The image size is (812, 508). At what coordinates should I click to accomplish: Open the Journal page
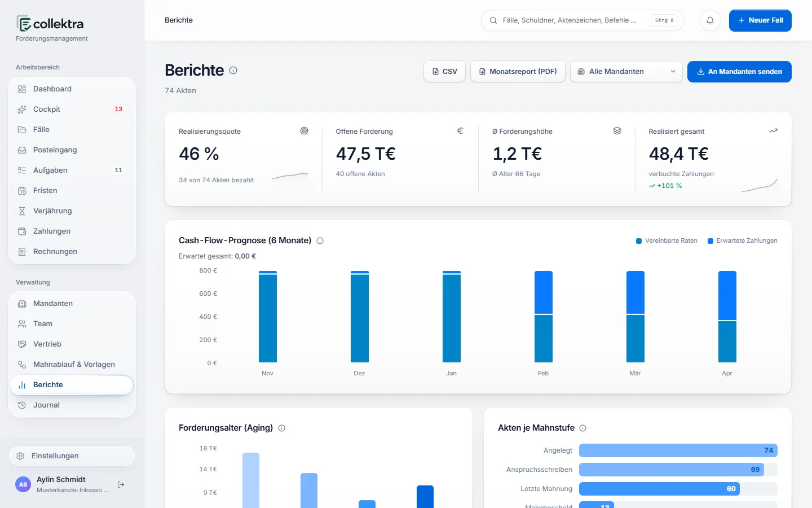coord(72,405)
